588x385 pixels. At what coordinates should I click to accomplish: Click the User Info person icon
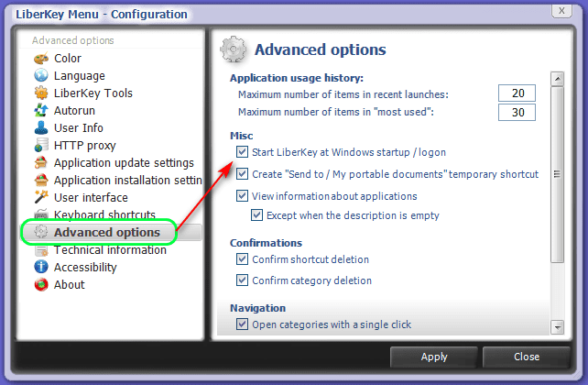(x=41, y=127)
